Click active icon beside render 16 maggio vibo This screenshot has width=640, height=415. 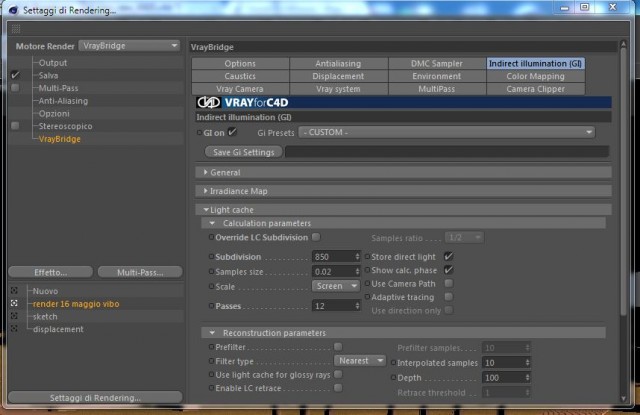tap(14, 303)
